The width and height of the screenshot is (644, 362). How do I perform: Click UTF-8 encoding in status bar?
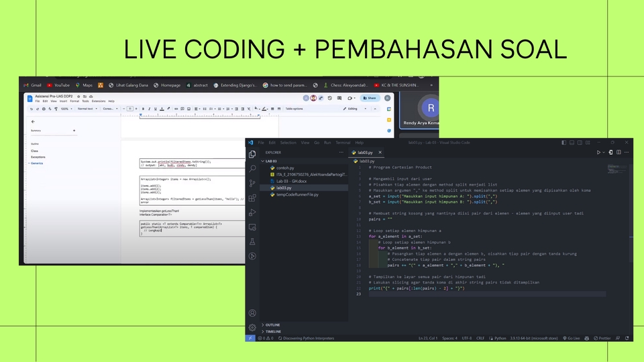pyautogui.click(x=467, y=338)
